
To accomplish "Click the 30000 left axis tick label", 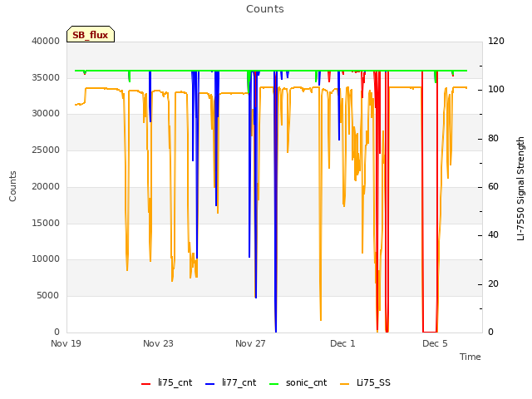I will [46, 113].
